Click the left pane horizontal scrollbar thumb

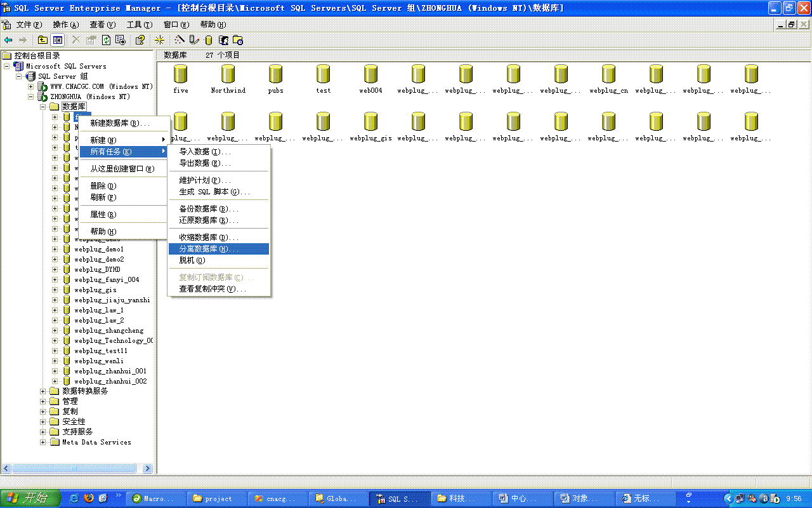74,469
